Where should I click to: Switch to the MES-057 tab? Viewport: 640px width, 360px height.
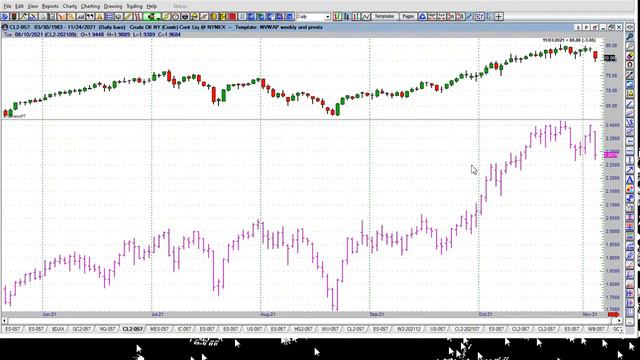tap(159, 329)
